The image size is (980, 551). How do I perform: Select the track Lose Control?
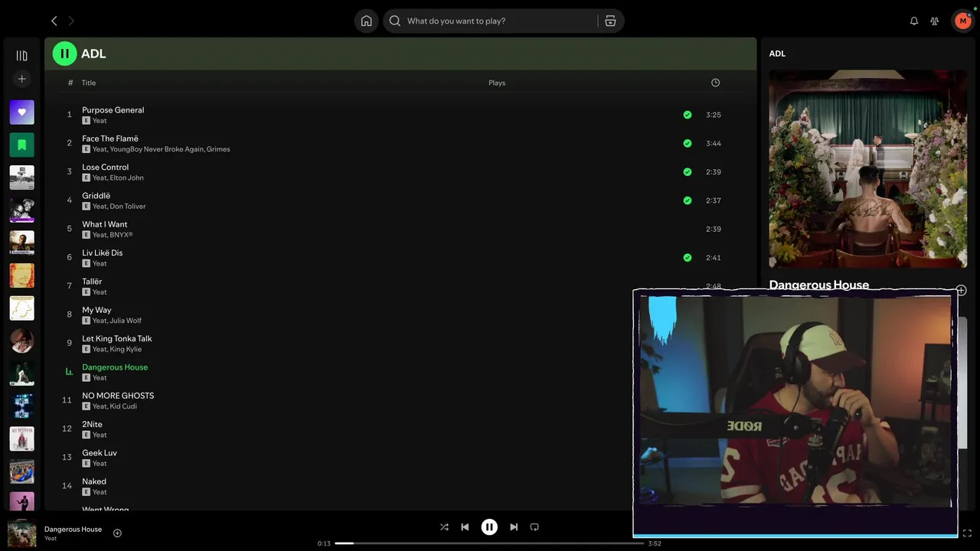pyautogui.click(x=105, y=167)
